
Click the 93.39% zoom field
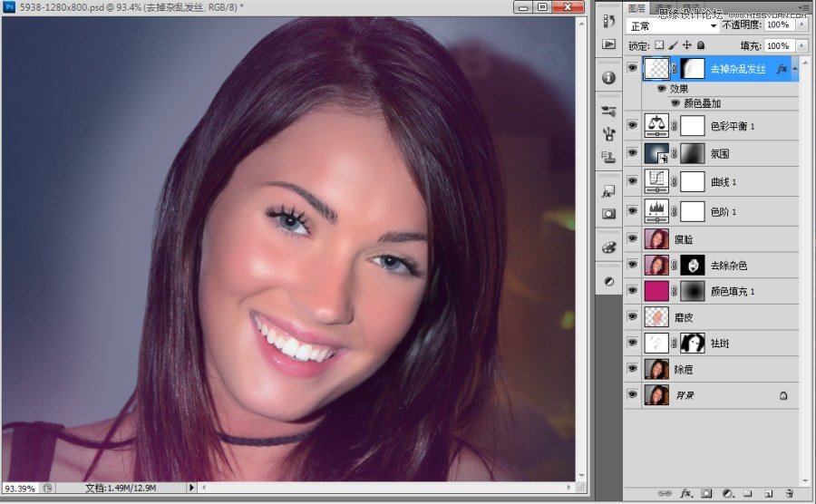coord(20,489)
